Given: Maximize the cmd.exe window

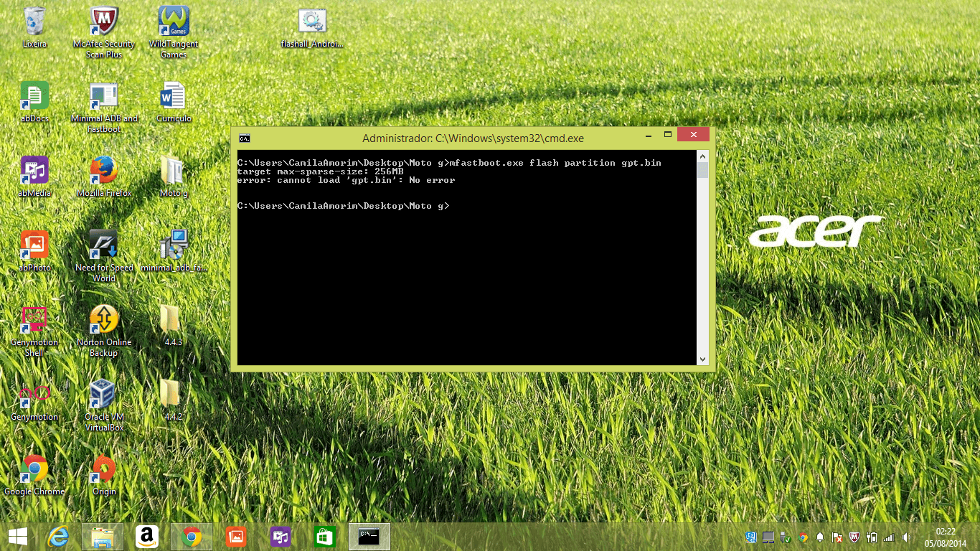Looking at the screenshot, I should click(x=667, y=135).
